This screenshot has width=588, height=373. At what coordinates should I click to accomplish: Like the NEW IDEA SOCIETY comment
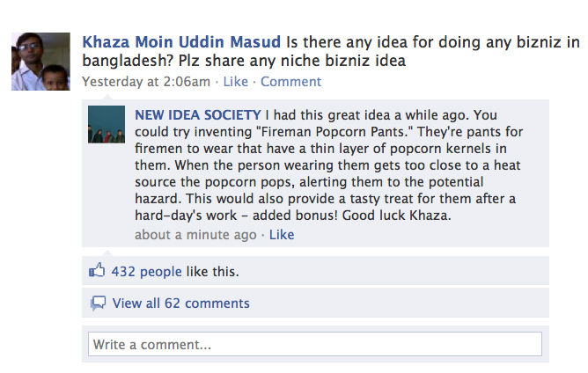point(281,235)
